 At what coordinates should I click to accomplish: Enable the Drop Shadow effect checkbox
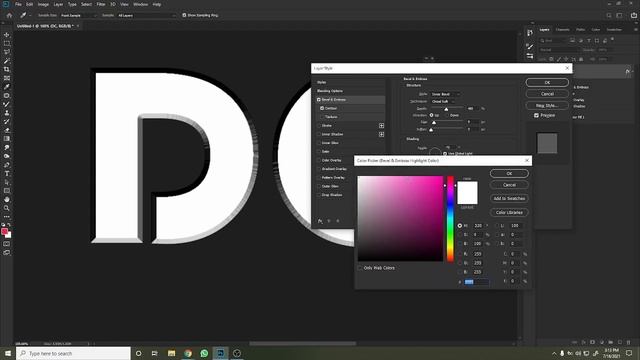pyautogui.click(x=319, y=195)
